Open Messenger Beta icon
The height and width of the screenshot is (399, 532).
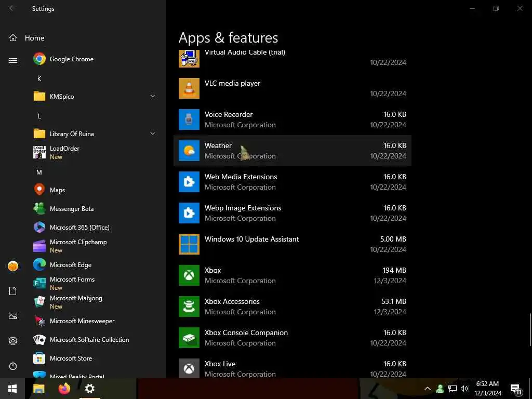pyautogui.click(x=39, y=208)
